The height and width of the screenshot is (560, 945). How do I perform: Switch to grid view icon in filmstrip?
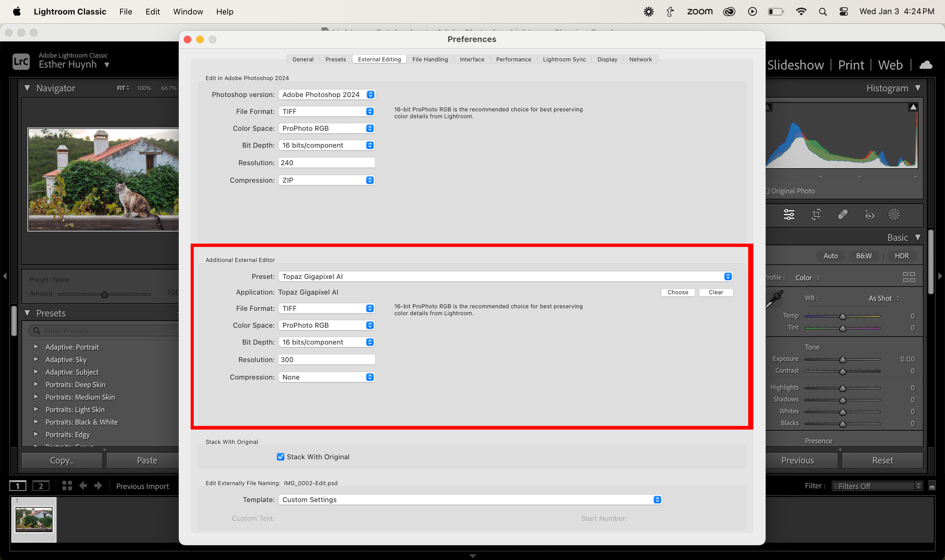click(x=67, y=486)
